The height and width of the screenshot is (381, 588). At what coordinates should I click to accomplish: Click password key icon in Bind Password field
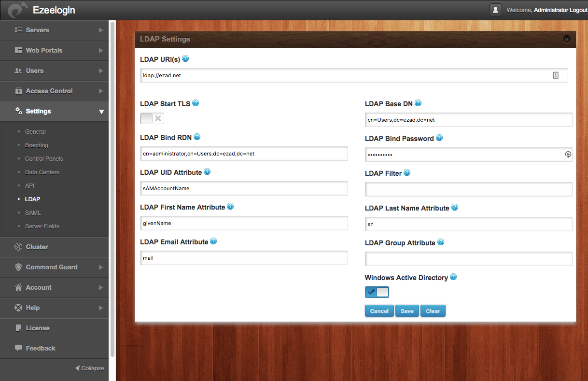[x=568, y=155]
